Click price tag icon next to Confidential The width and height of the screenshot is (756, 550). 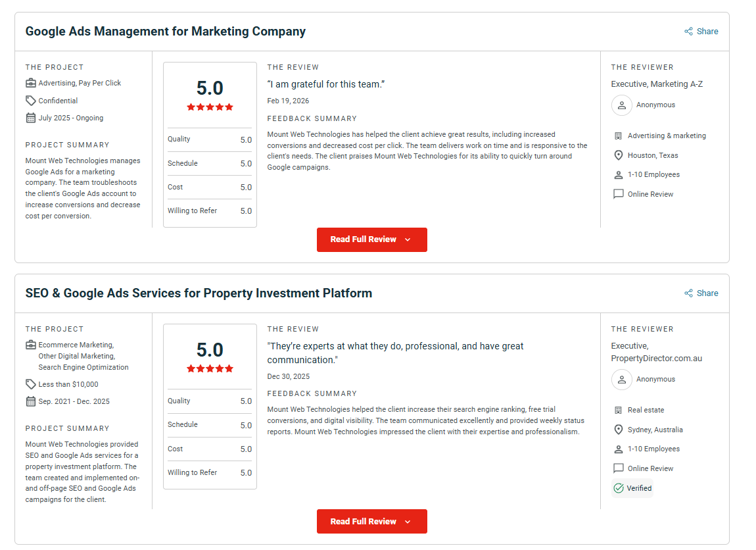[30, 101]
